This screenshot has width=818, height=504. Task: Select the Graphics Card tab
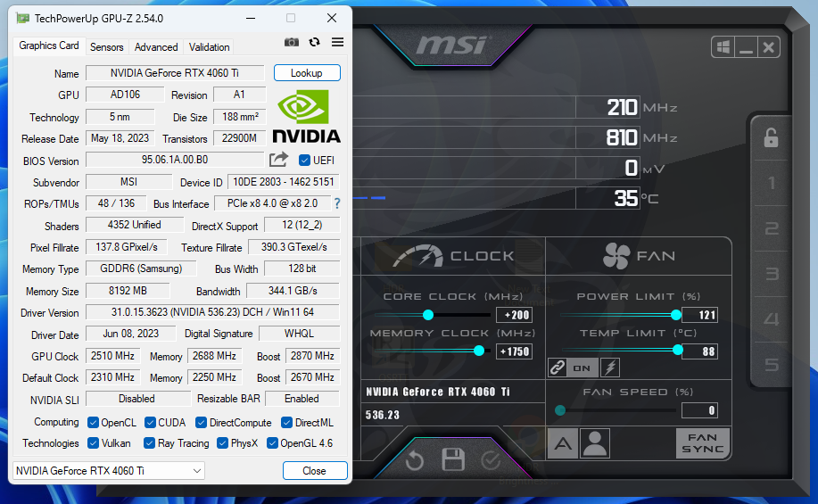click(49, 45)
